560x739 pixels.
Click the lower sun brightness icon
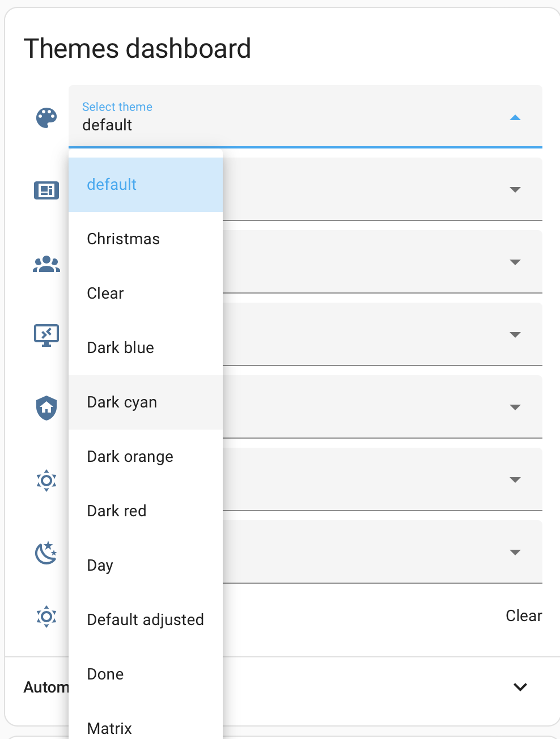click(x=46, y=616)
